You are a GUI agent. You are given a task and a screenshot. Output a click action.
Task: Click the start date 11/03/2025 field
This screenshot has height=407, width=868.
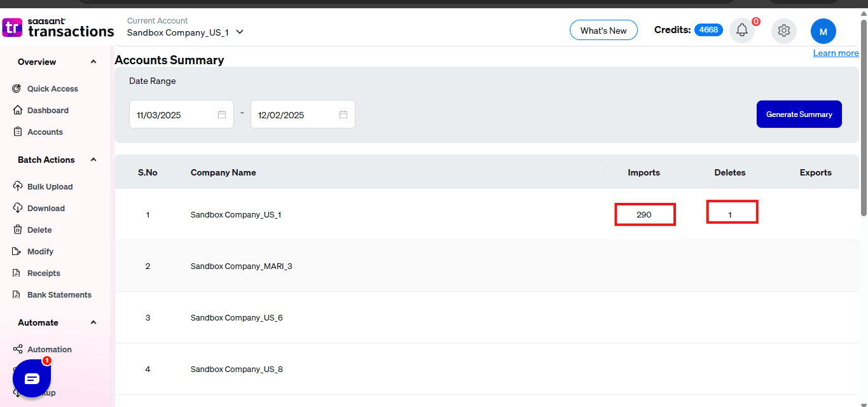click(x=172, y=115)
